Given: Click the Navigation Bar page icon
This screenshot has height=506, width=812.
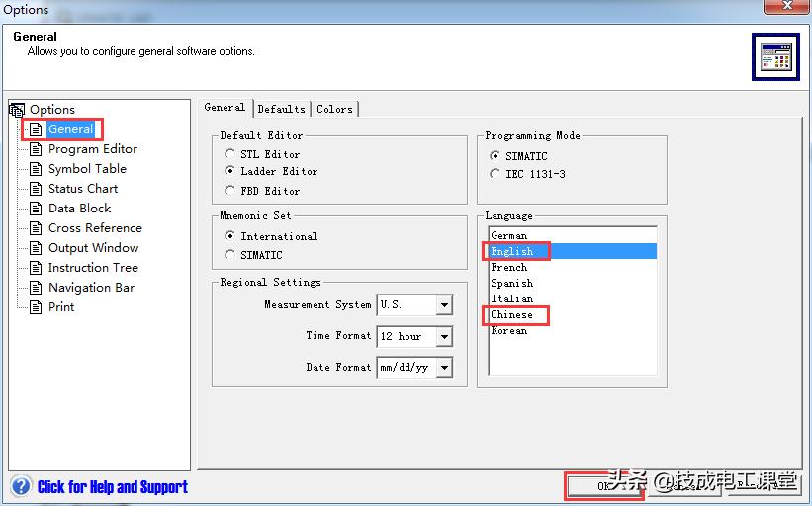Looking at the screenshot, I should (36, 288).
